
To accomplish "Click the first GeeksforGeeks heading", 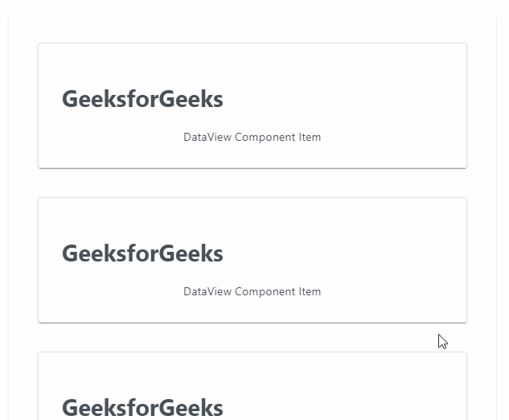I will [x=142, y=99].
